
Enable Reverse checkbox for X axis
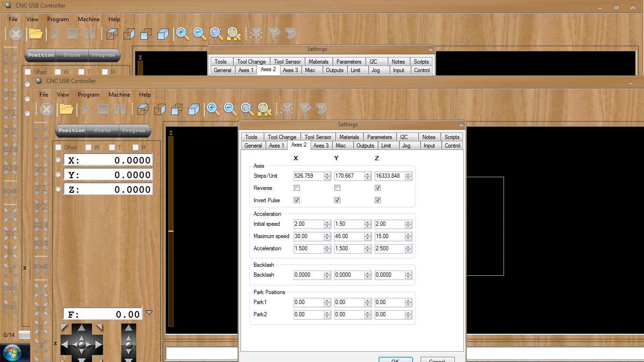[x=297, y=188]
